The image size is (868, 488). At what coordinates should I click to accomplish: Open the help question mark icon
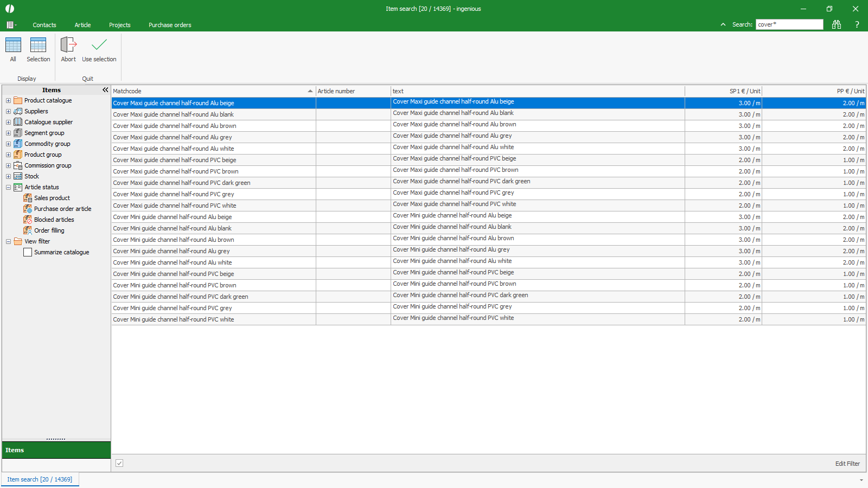pos(857,24)
